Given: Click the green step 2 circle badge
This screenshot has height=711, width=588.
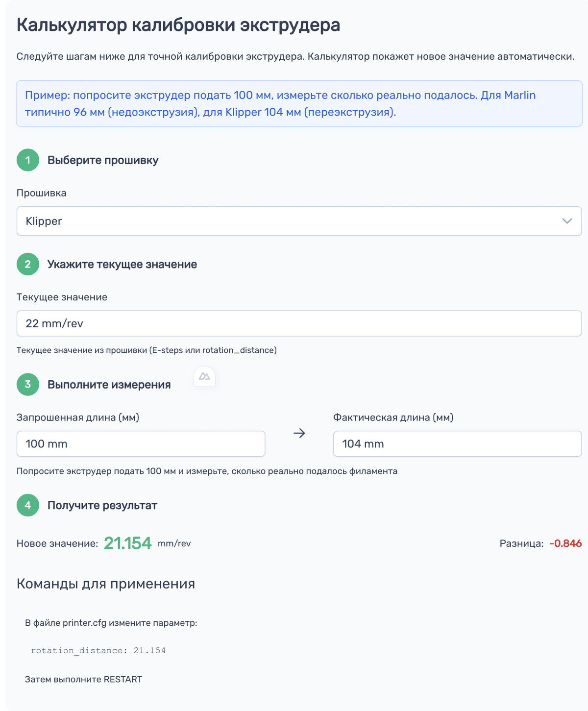Looking at the screenshot, I should click(28, 264).
